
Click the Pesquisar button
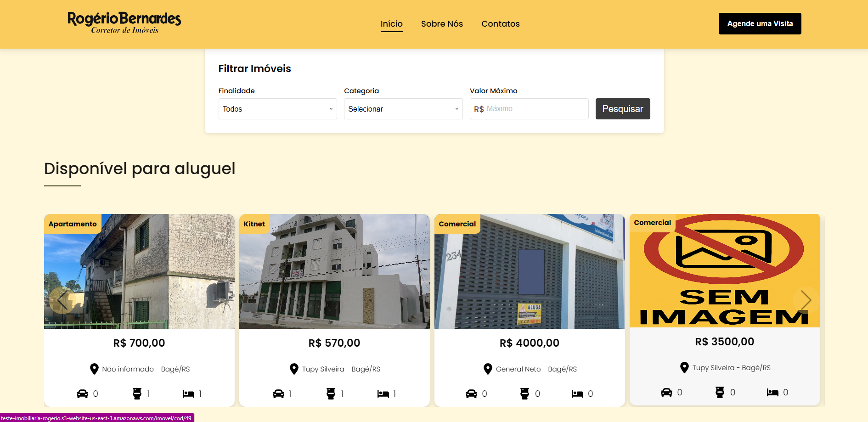622,109
